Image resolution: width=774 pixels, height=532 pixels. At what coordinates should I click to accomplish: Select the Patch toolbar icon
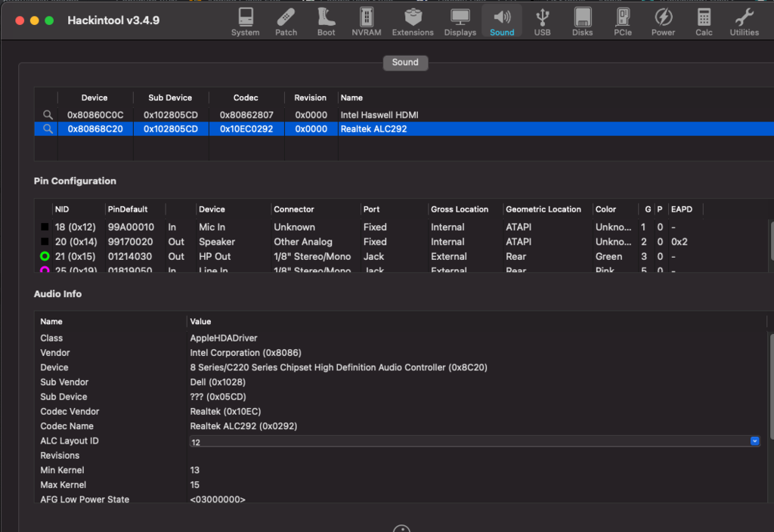click(x=286, y=20)
